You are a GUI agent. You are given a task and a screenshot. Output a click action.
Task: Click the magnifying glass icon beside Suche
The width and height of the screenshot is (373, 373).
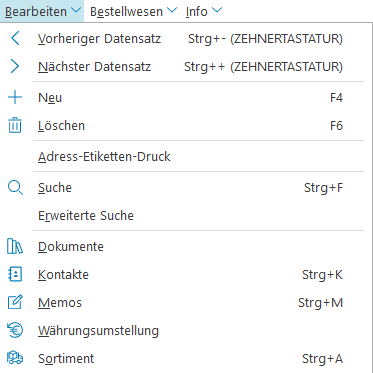[x=15, y=188]
